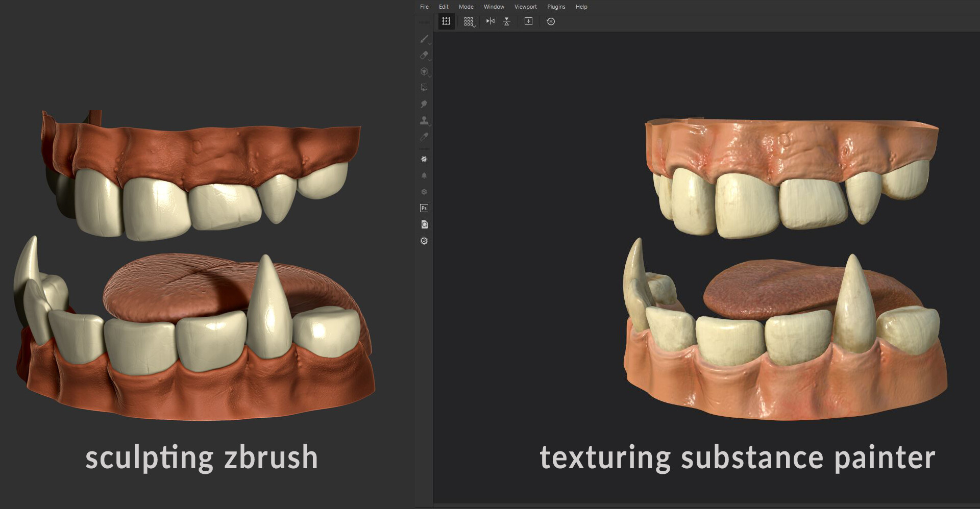Choose the Polygon Fill tool
The width and height of the screenshot is (980, 509).
click(424, 87)
